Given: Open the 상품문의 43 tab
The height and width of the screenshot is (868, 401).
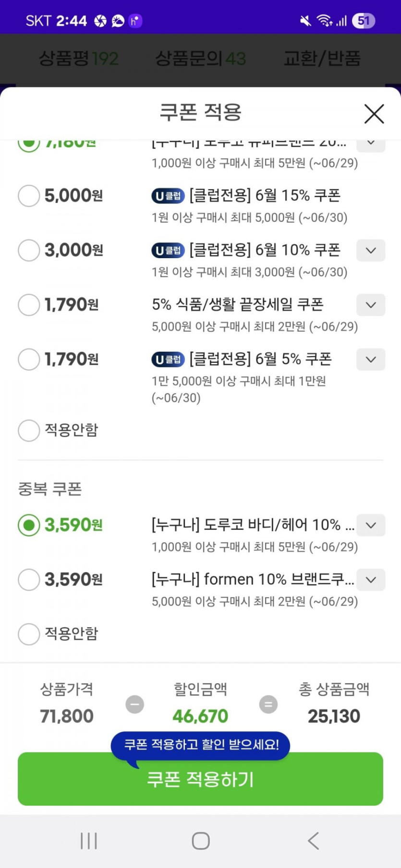Looking at the screenshot, I should tap(200, 59).
